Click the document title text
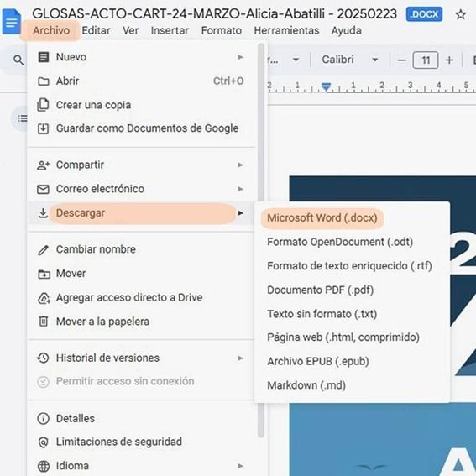This screenshot has height=476, width=476. point(214,14)
